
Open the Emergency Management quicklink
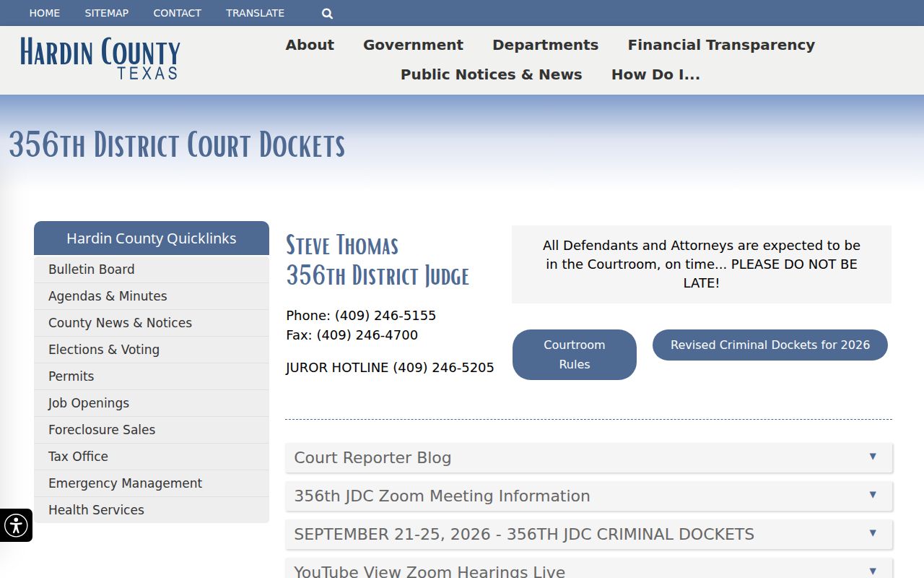(x=152, y=483)
